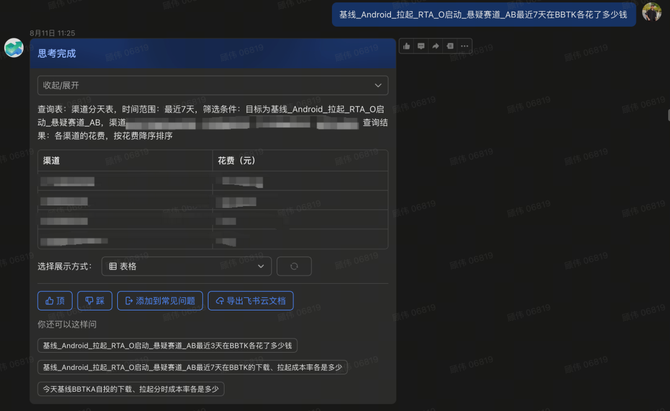
Task: Click the bot avatar on the left
Action: point(14,48)
